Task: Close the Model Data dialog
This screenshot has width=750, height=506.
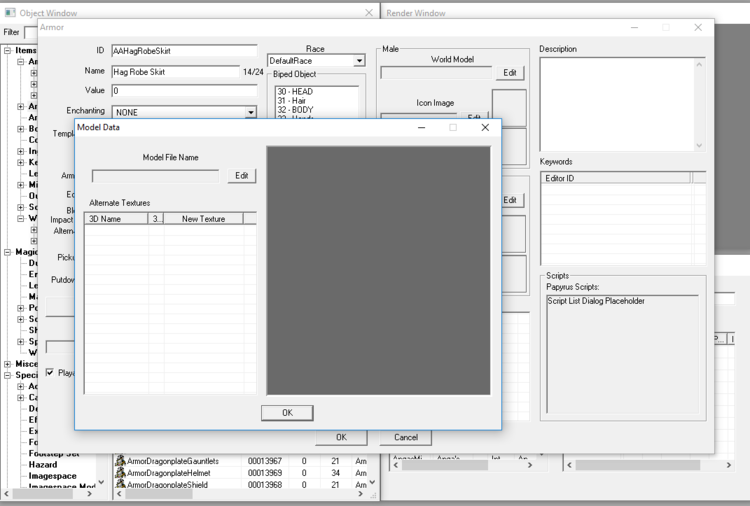Action: (485, 127)
